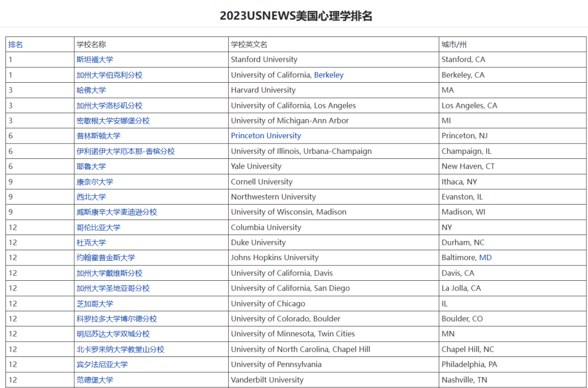
Task: Click the 学校名称 column header
Action: click(91, 45)
